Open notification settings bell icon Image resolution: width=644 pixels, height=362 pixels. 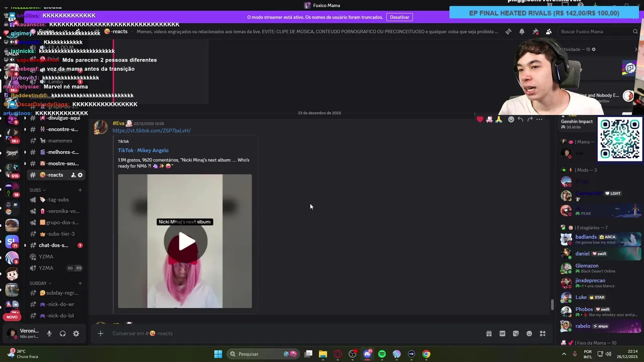[522, 32]
